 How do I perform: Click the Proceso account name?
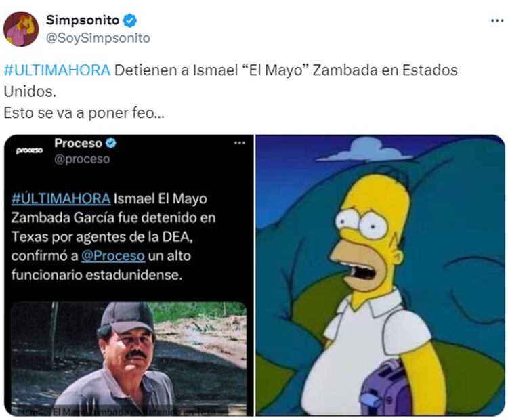coord(78,143)
